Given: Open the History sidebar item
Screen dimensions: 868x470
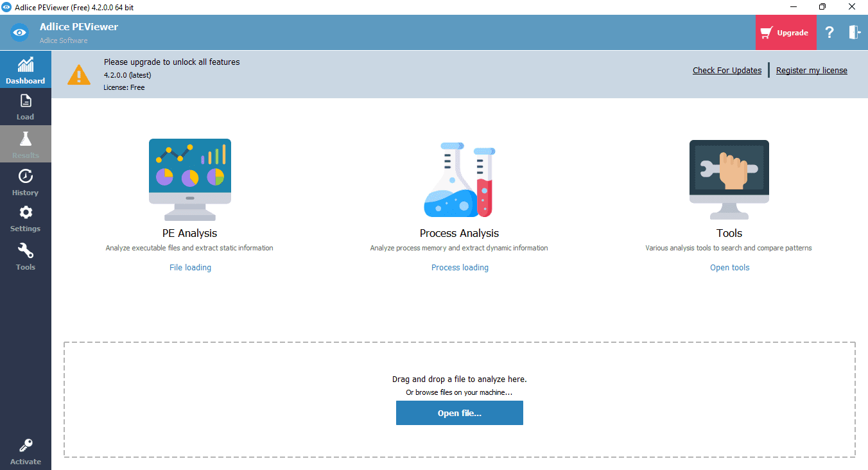Looking at the screenshot, I should pos(26,182).
